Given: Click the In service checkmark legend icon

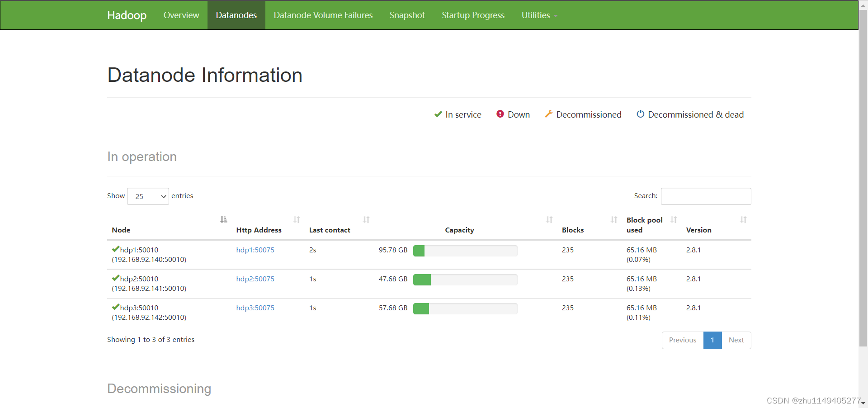Looking at the screenshot, I should click(438, 114).
